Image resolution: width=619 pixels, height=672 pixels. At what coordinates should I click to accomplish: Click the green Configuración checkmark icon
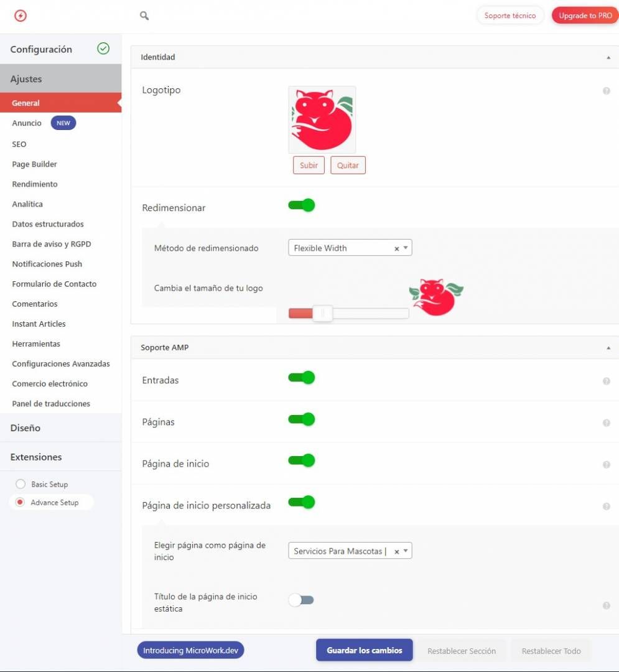[103, 49]
